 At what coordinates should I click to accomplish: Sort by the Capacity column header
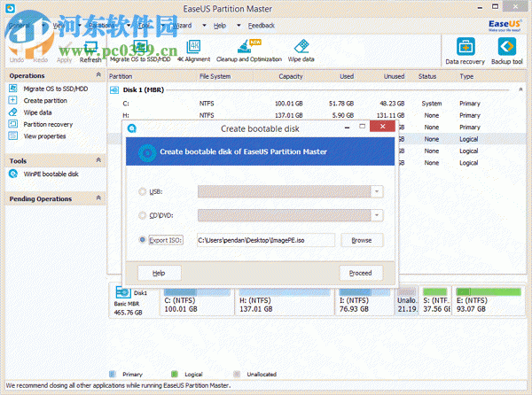(291, 76)
